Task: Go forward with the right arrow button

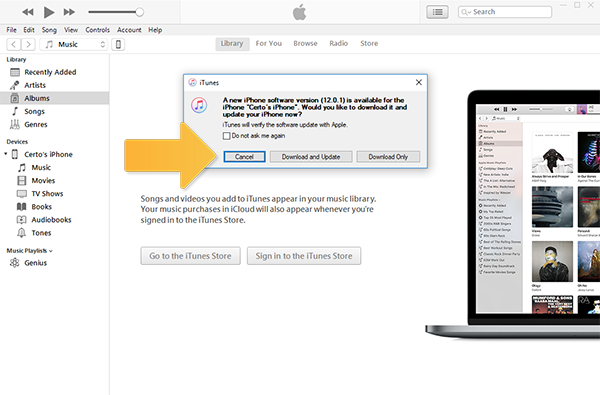Action: (x=28, y=44)
